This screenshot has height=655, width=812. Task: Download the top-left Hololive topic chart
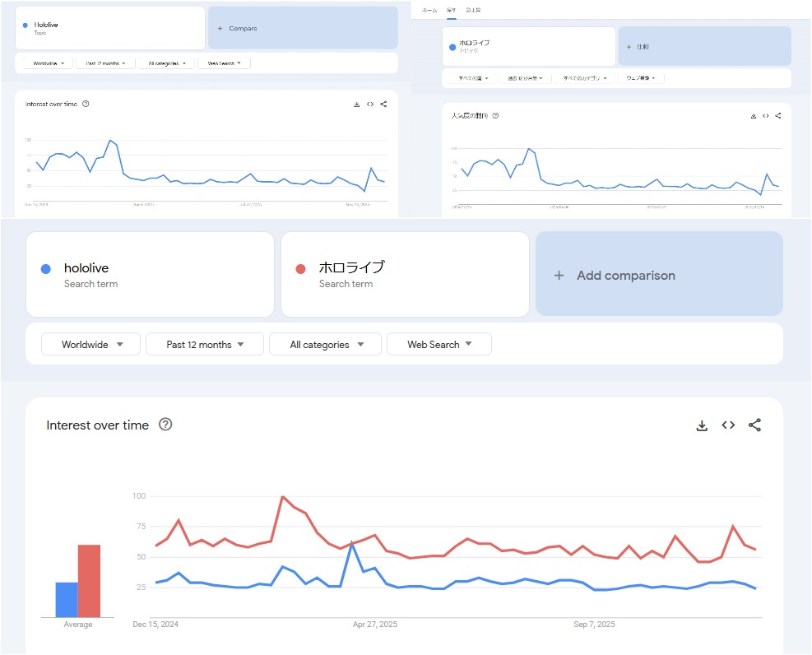tap(357, 104)
